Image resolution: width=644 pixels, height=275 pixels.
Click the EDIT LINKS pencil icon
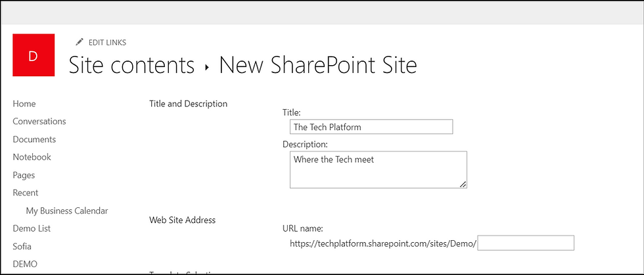(x=80, y=42)
